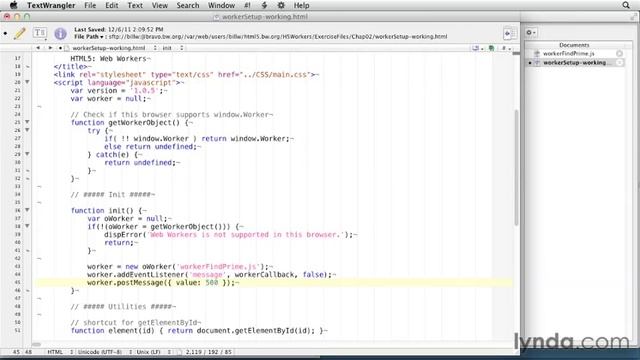The width and height of the screenshot is (640, 360).
Task: Open the View menu
Action: [x=160, y=5]
